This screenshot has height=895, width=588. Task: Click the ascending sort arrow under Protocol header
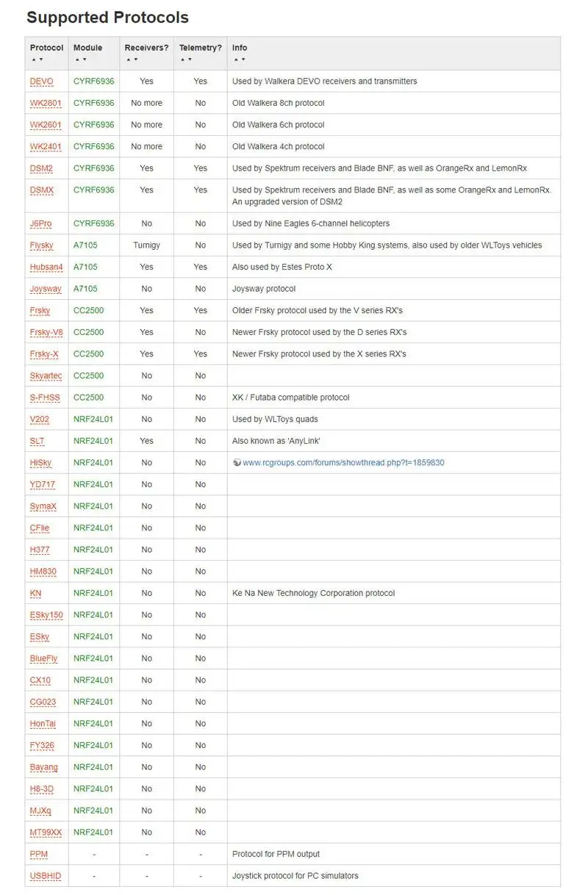(x=33, y=60)
